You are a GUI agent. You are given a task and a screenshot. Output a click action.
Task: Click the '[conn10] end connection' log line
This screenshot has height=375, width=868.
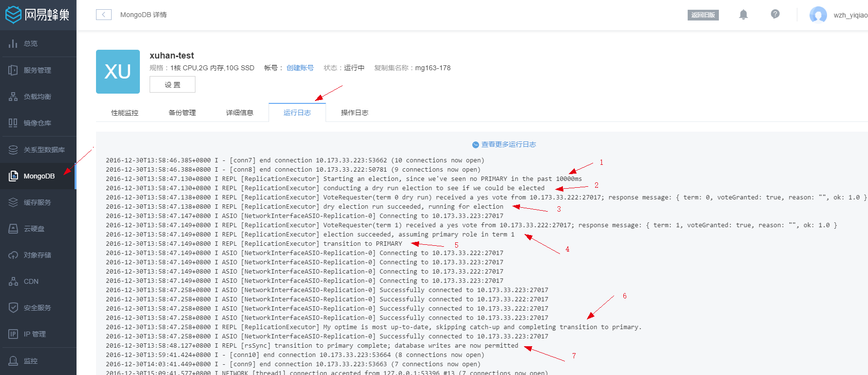click(x=295, y=355)
